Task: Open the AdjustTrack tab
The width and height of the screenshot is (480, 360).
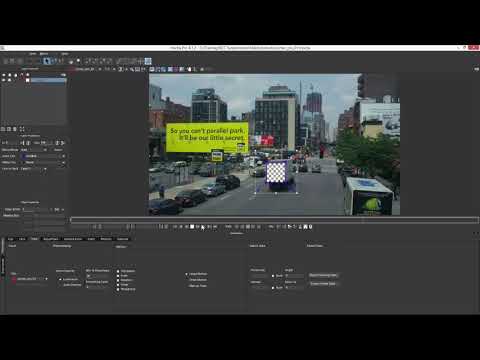Action: point(51,239)
